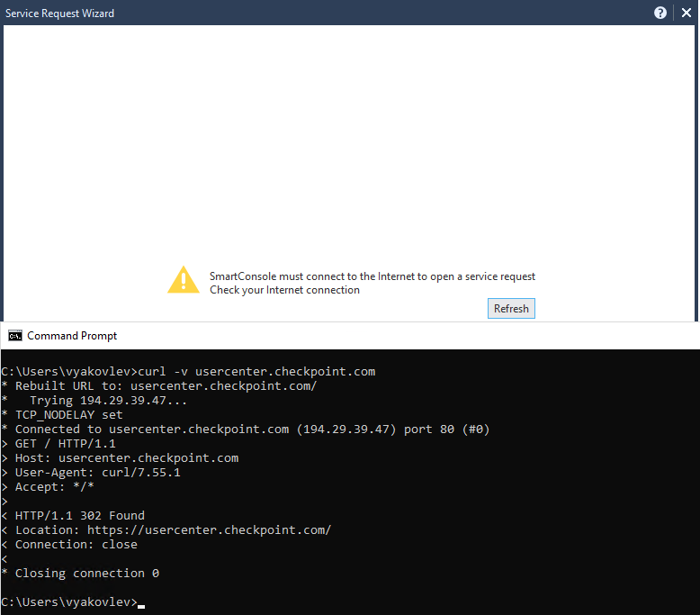
Task: Click the Service Request Wizard title text
Action: (60, 14)
